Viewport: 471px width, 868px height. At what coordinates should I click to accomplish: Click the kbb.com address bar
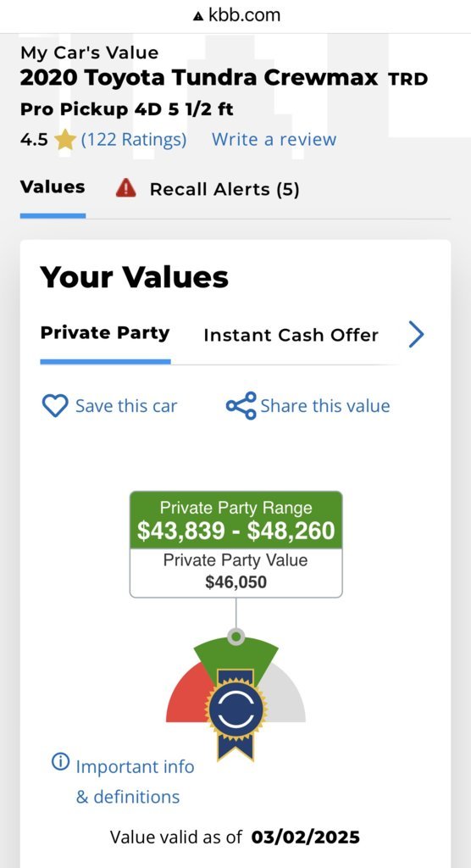(235, 16)
